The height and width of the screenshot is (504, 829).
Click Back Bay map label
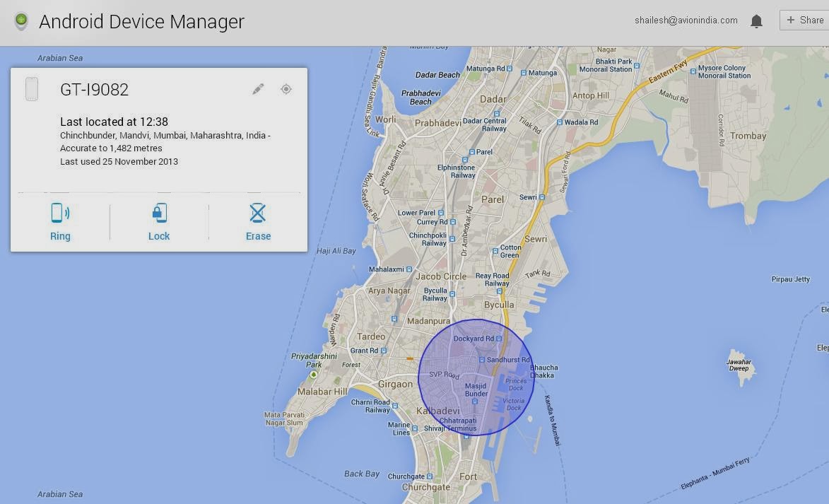click(x=362, y=474)
